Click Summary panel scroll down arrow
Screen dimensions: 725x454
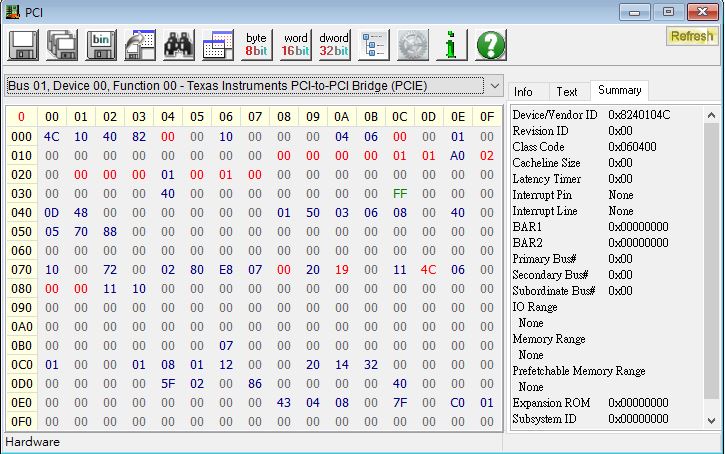[x=711, y=421]
